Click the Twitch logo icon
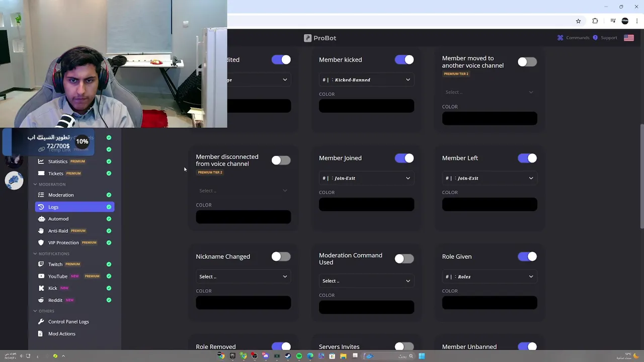This screenshot has height=362, width=644. tap(41, 264)
